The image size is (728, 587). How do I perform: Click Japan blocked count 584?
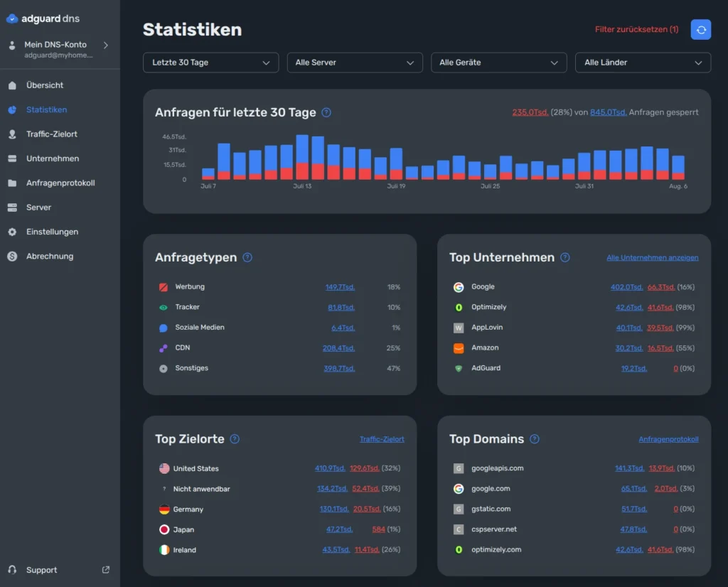378,529
